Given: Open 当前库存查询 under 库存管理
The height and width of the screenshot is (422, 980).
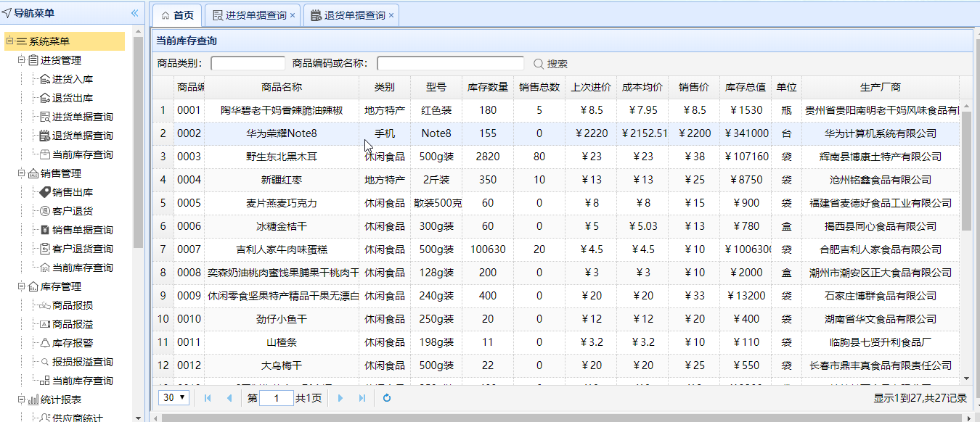Looking at the screenshot, I should click(83, 381).
